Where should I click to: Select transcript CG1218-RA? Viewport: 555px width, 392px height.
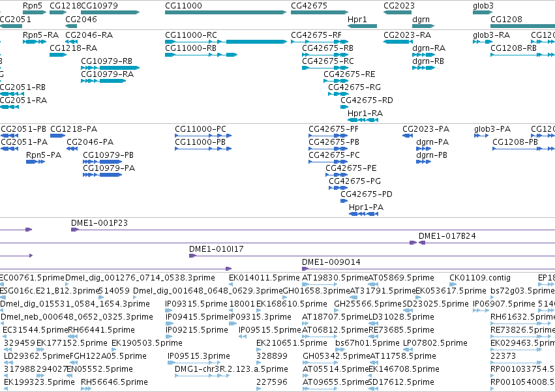pyautogui.click(x=58, y=55)
